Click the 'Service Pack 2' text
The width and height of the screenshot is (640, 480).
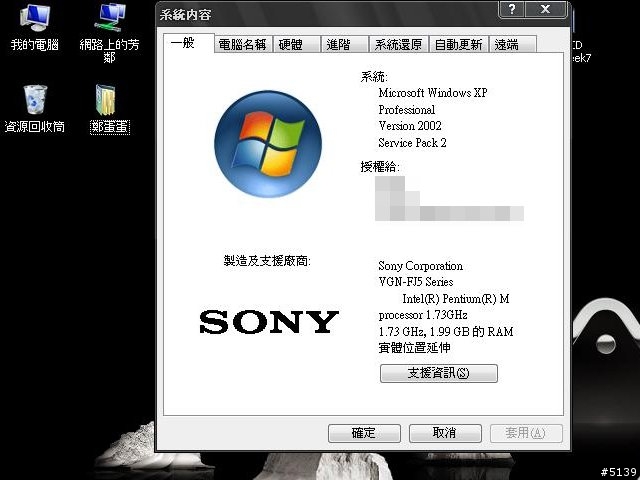412,143
